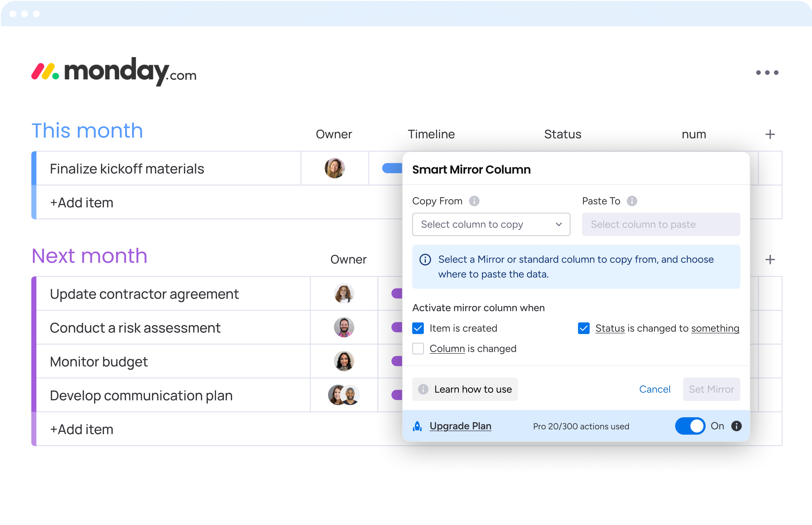Open the owner avatar for Monitor budget

(344, 361)
